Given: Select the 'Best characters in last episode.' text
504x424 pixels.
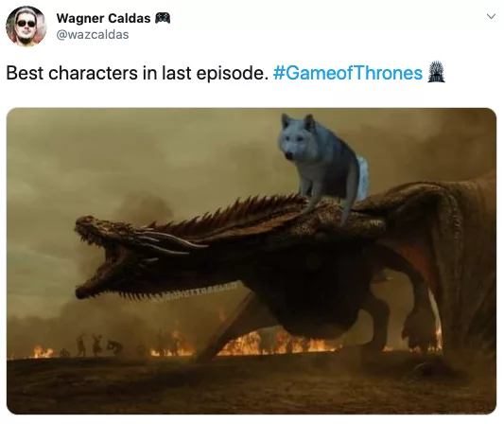Looking at the screenshot, I should (x=137, y=73).
